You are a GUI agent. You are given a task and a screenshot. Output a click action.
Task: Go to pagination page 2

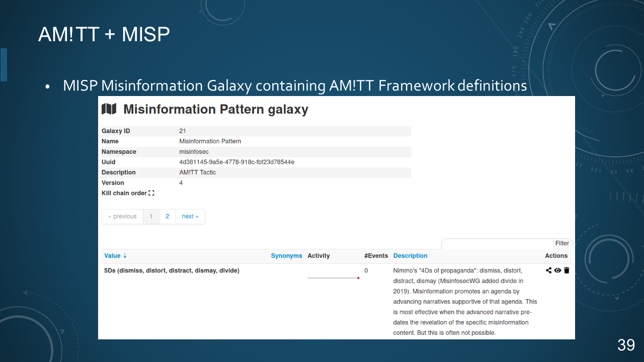[168, 216]
